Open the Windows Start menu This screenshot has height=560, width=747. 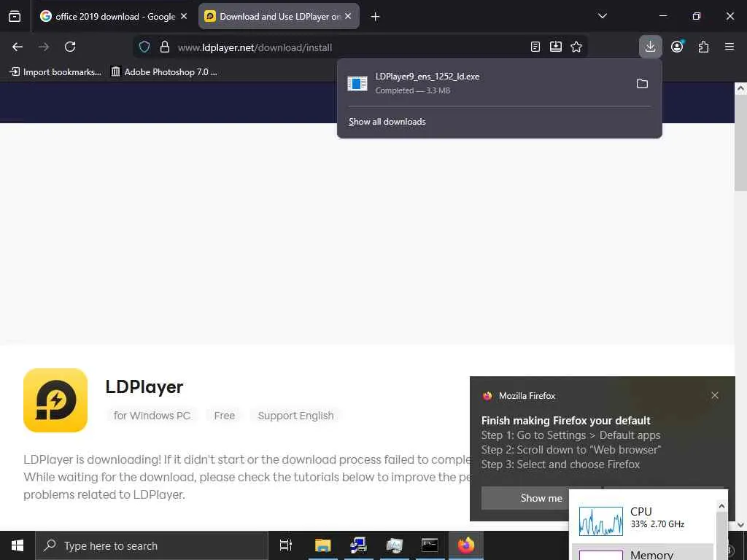18,545
